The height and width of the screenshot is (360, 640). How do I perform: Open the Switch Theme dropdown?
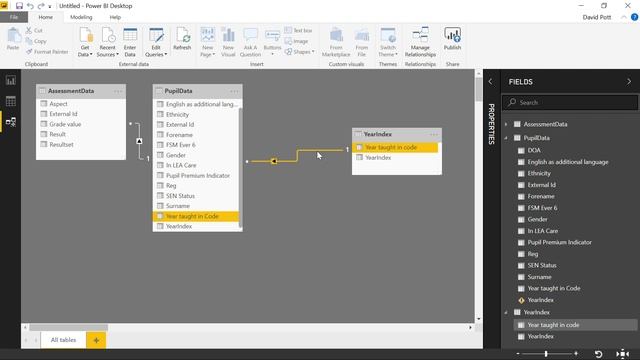point(388,42)
